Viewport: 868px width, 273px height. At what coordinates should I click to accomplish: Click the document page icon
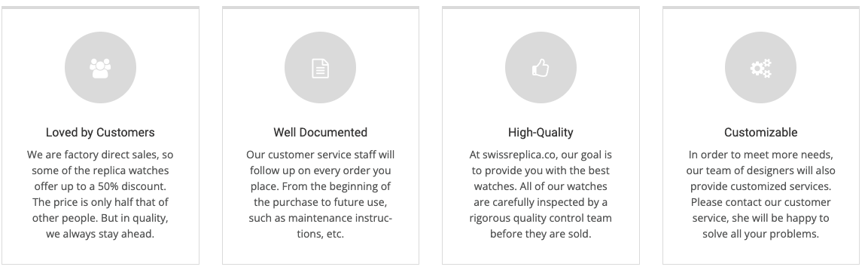tap(320, 68)
